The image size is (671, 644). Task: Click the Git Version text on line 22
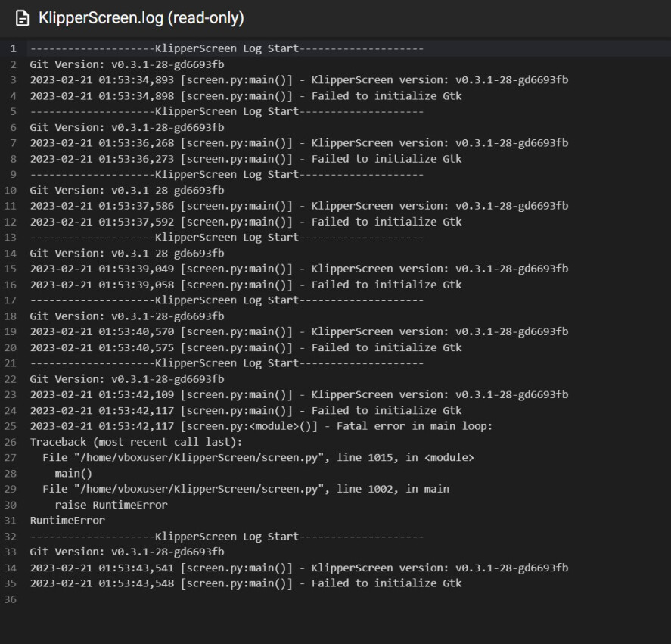point(127,379)
